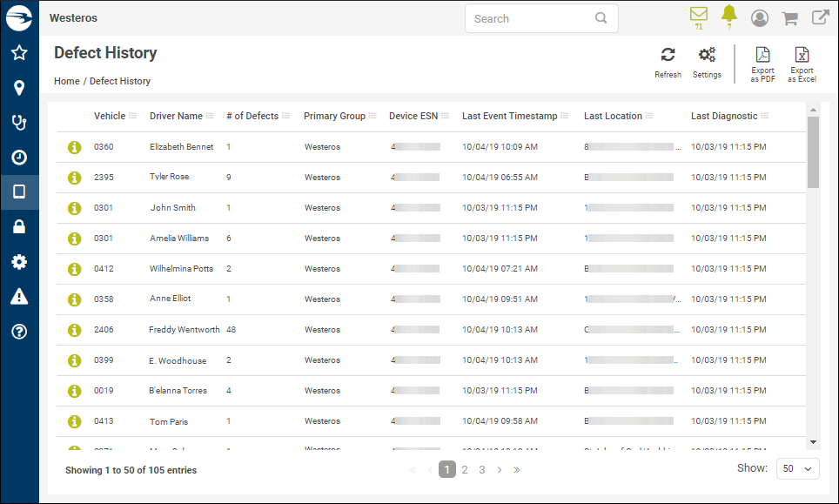Open info icon for John Smith
Viewport: 839px width, 504px height.
point(74,208)
